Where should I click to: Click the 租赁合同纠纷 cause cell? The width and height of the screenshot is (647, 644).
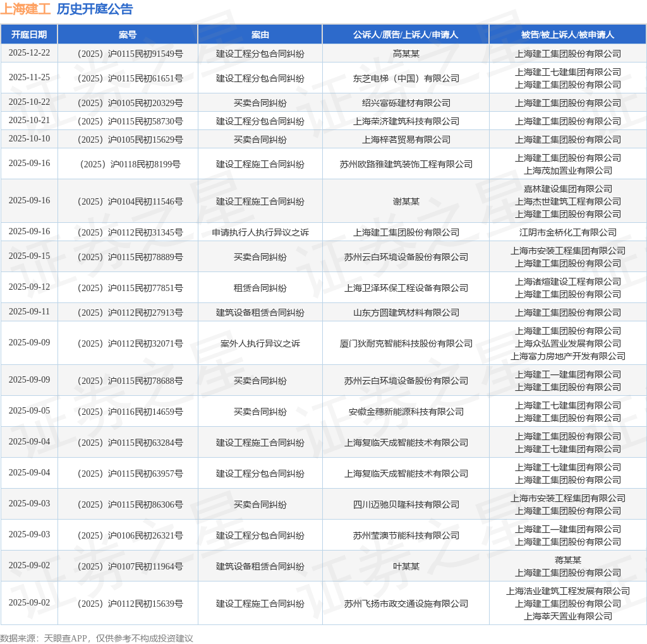[260, 288]
